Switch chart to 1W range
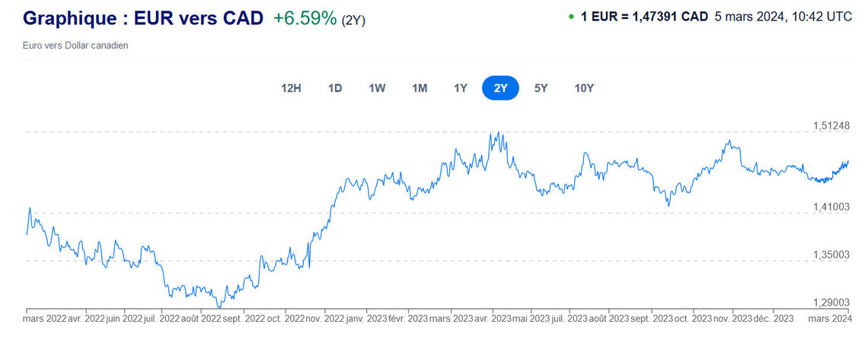The width and height of the screenshot is (868, 337). pos(377,88)
